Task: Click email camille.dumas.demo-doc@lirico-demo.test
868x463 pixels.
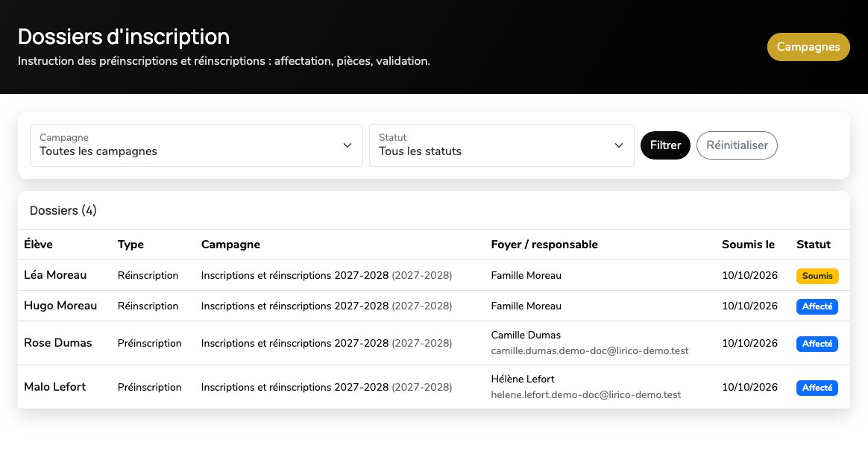Action: (590, 350)
